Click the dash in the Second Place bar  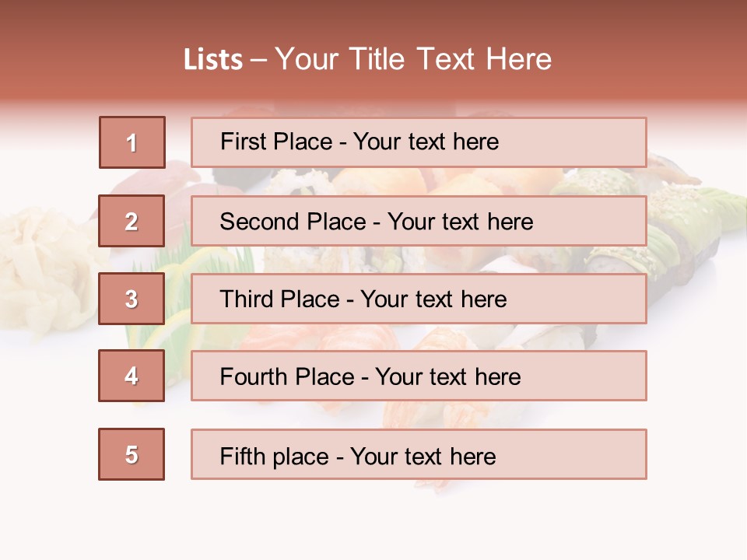point(377,222)
